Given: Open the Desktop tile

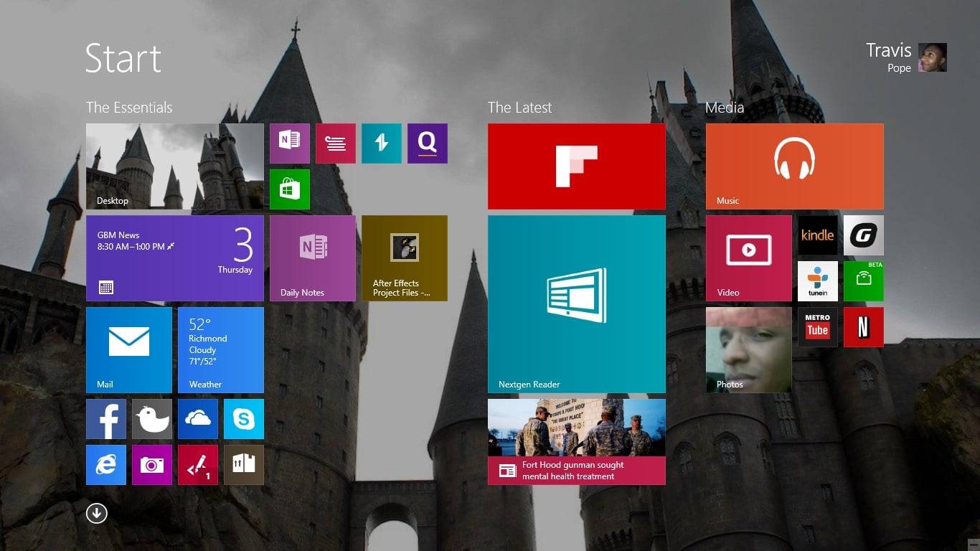Looking at the screenshot, I should (175, 166).
